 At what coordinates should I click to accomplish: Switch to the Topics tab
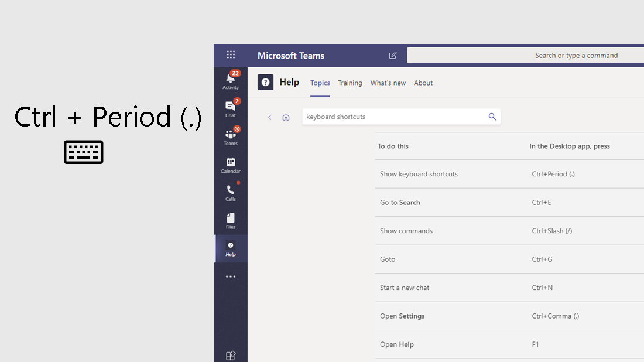pos(320,83)
